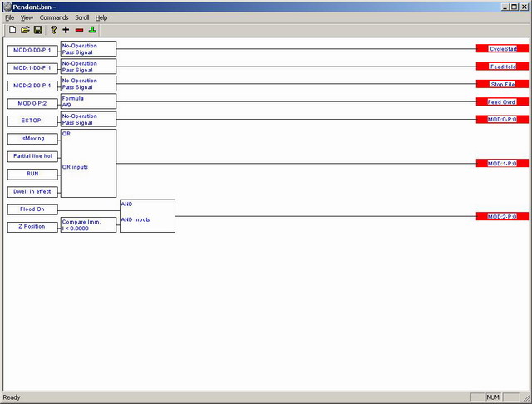Click the green toolbar icon
532x404 pixels.
[x=92, y=30]
